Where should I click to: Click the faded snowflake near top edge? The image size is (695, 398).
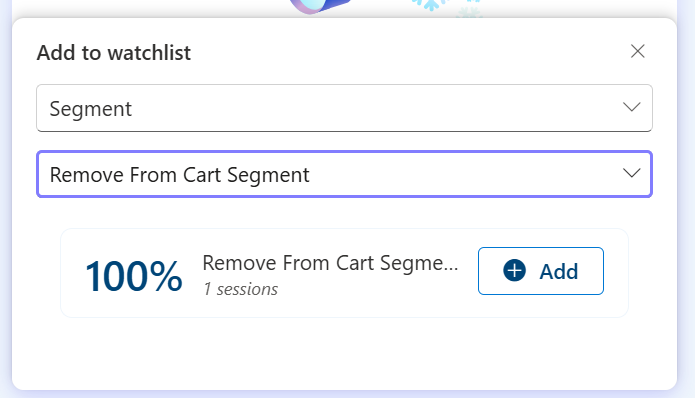click(469, 13)
